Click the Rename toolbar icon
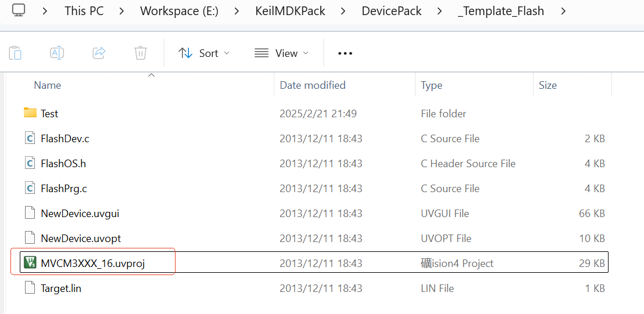 57,53
